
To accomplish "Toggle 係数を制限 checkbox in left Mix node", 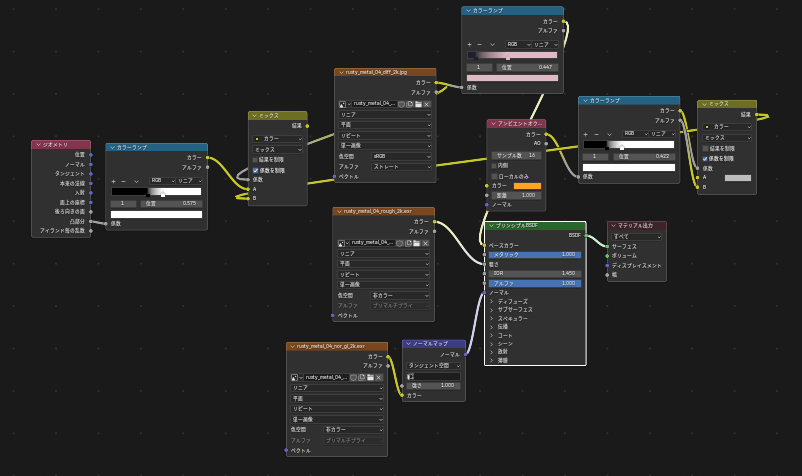I will [x=255, y=170].
